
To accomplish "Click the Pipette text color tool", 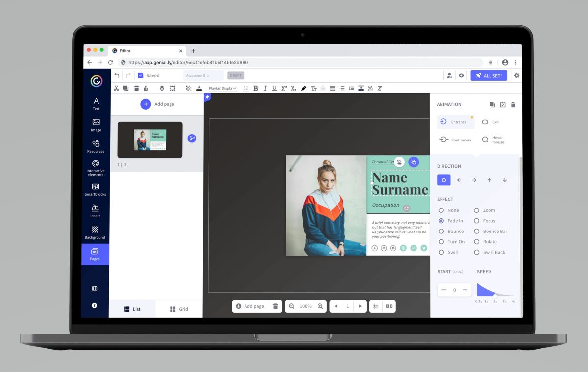I will (x=303, y=88).
